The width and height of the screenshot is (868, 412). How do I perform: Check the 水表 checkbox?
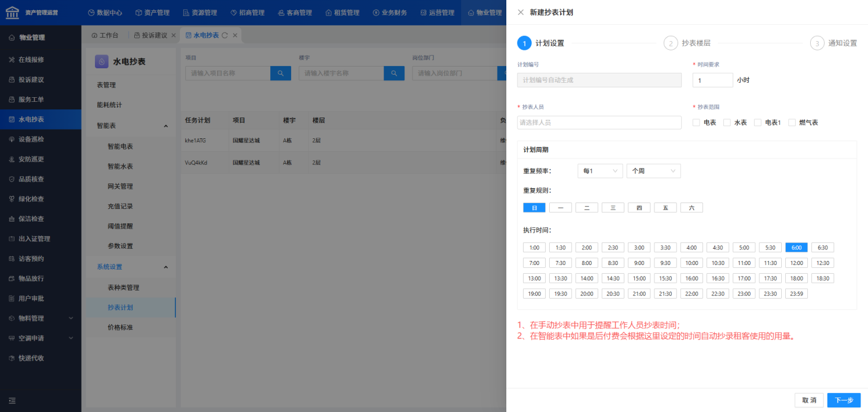coord(727,123)
